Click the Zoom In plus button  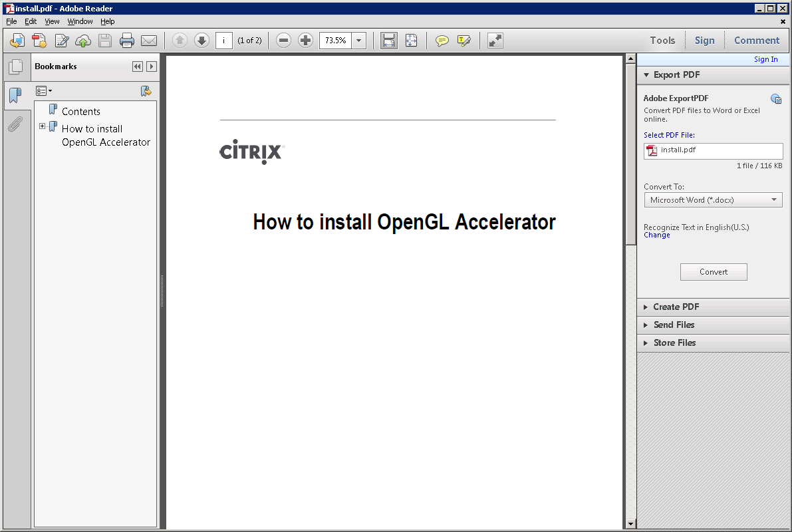[305, 41]
